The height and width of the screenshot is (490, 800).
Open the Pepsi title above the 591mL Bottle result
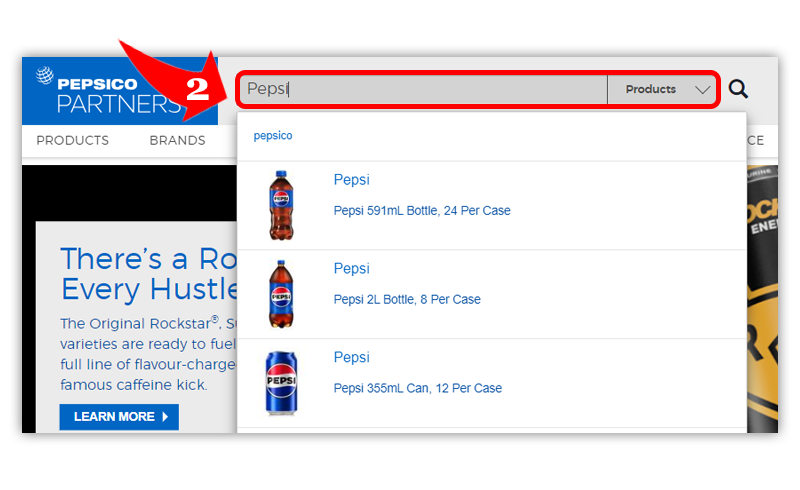[351, 180]
